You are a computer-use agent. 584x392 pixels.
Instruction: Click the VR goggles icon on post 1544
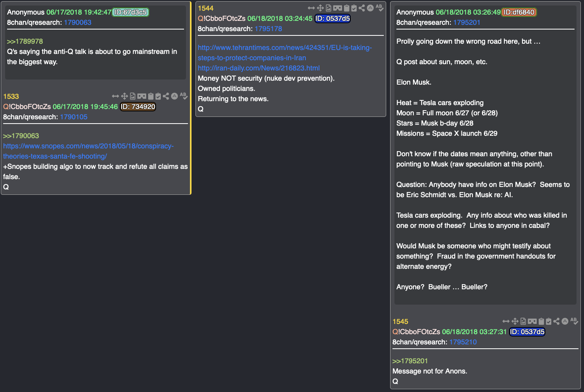click(337, 8)
